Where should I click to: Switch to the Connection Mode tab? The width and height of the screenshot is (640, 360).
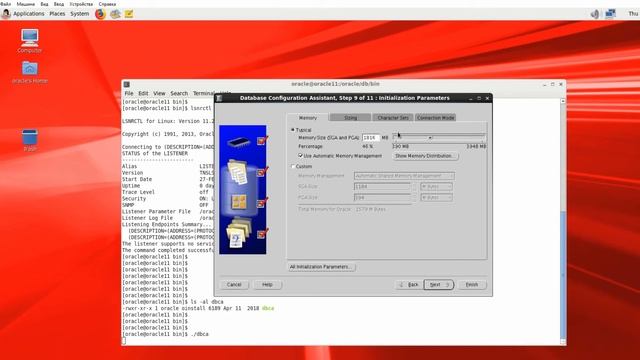tap(436, 118)
